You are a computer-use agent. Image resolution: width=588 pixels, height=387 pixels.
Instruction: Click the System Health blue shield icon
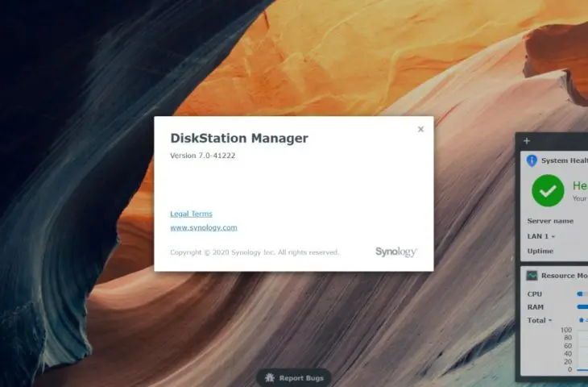pos(532,160)
